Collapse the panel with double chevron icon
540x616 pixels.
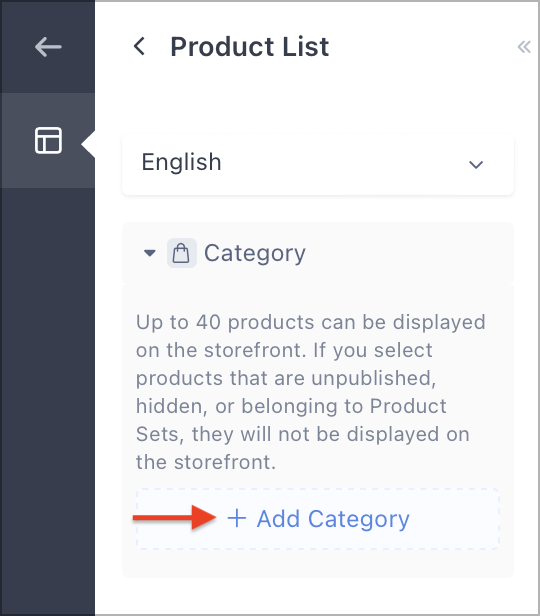(x=524, y=47)
